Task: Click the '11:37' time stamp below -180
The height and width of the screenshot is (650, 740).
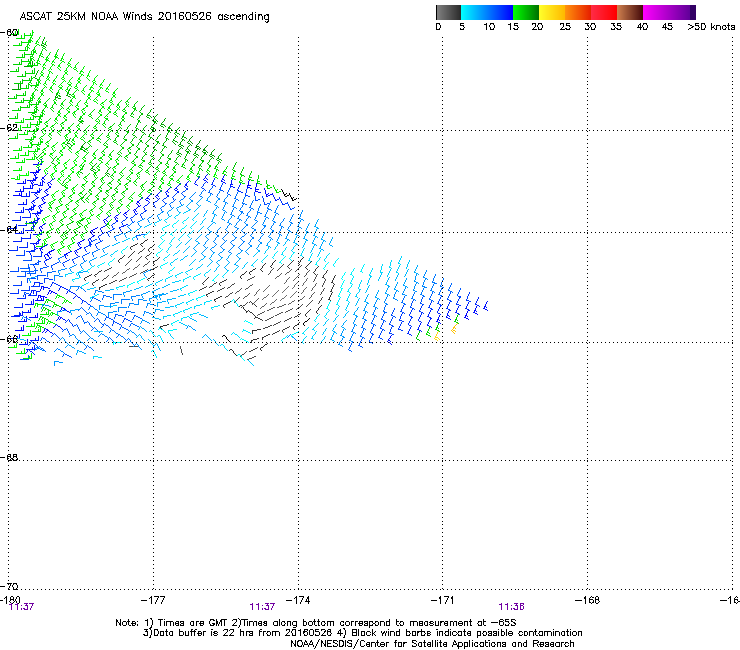Action: [x=21, y=607]
